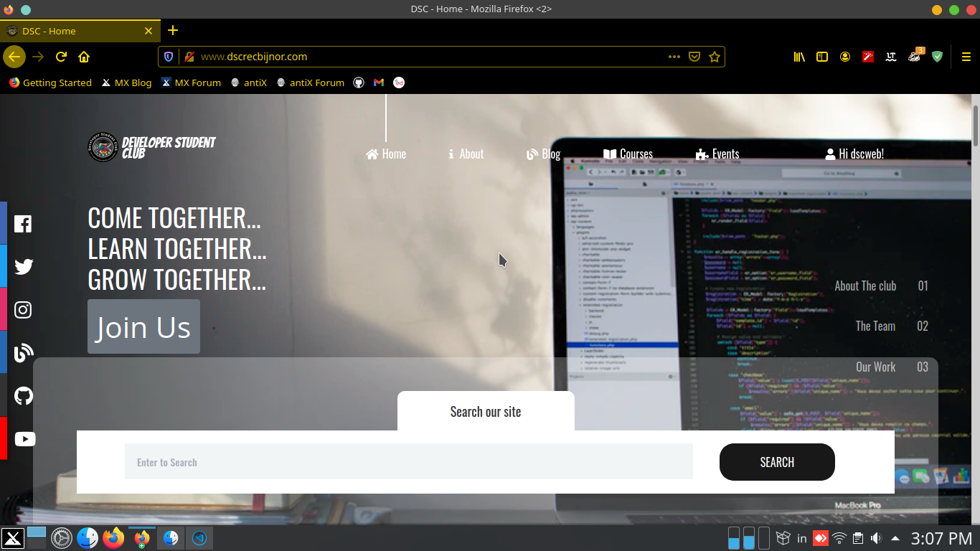Open the Firefox hamburger menu
Viewport: 980px width, 551px height.
click(x=966, y=57)
